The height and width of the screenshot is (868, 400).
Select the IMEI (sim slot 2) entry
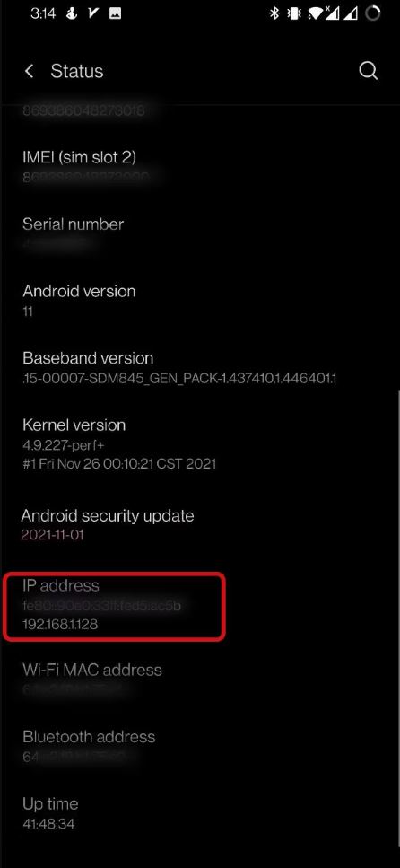200,166
